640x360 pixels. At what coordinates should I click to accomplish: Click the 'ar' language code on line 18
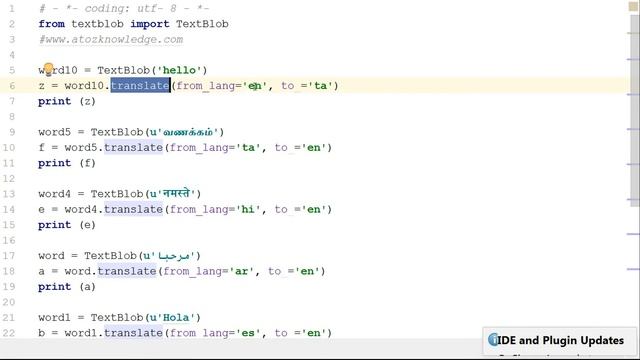pyautogui.click(x=241, y=271)
